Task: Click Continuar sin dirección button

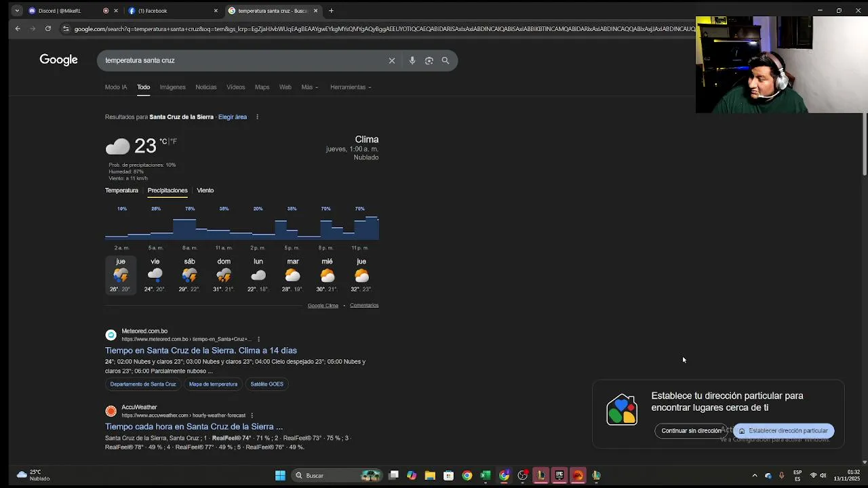Action: (x=692, y=430)
